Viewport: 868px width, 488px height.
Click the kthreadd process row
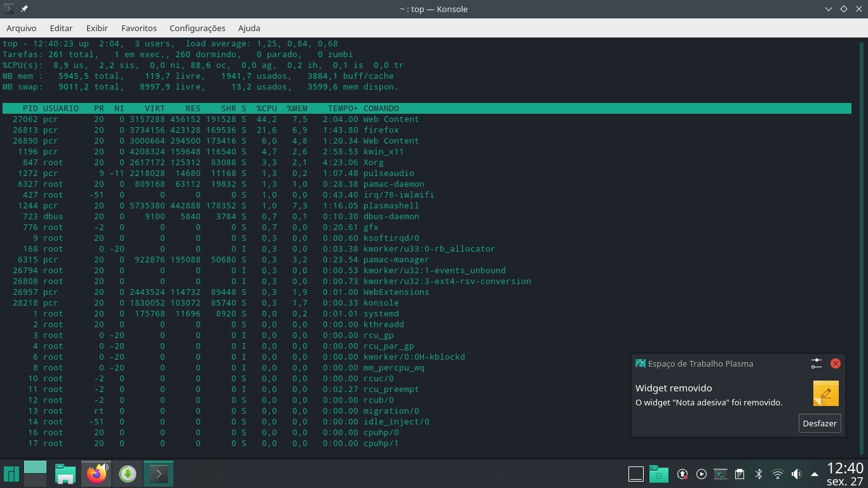click(427, 325)
